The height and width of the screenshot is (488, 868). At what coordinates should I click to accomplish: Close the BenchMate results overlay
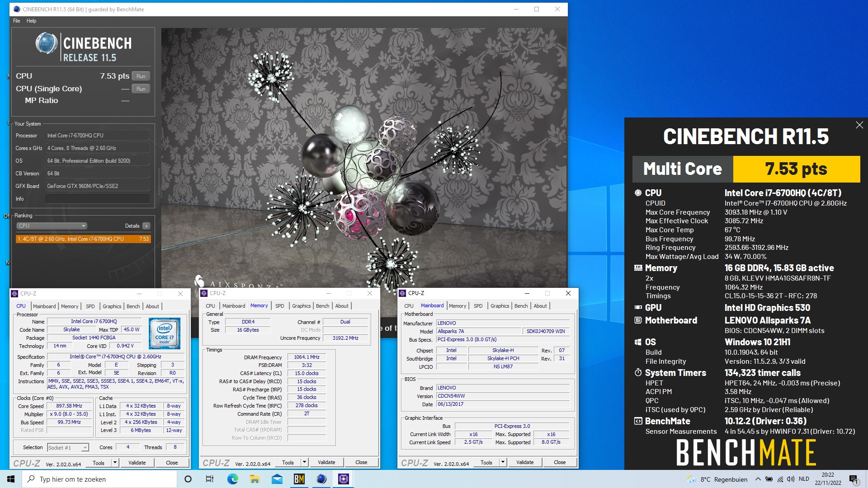tap(859, 125)
